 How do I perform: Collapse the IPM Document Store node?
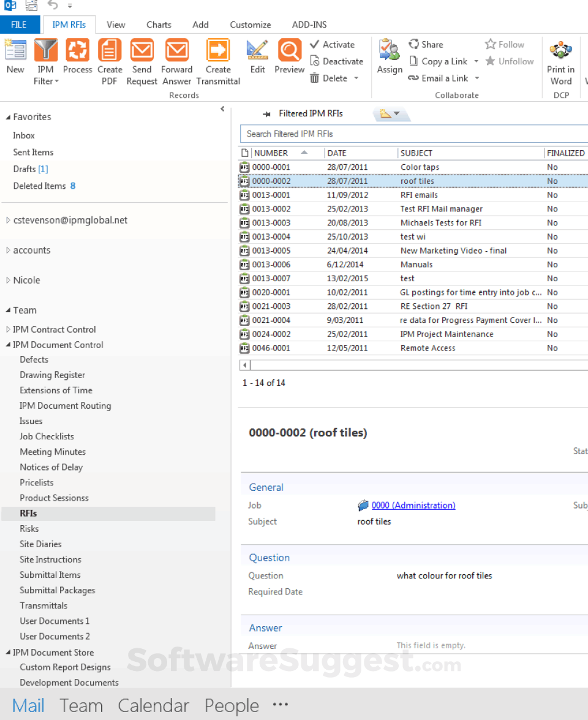[8, 652]
